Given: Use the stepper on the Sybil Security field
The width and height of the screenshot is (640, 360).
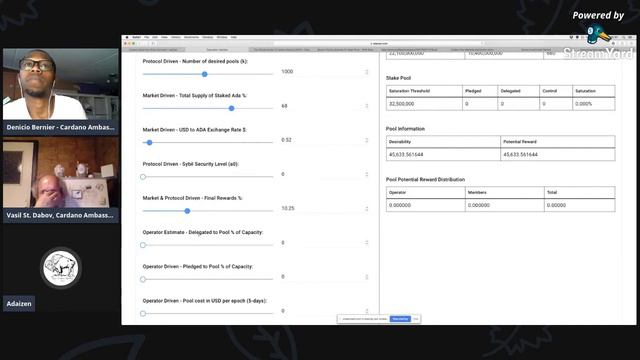Looking at the screenshot, I should point(367,174).
